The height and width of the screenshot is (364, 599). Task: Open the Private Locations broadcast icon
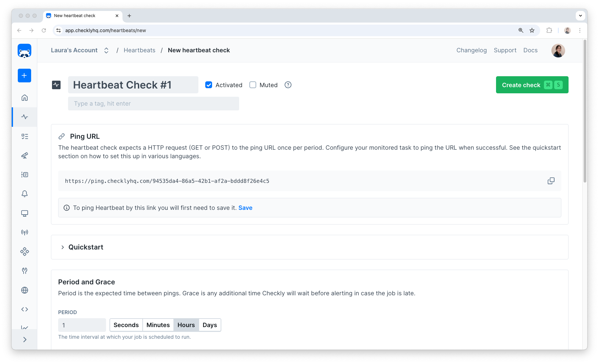24,232
